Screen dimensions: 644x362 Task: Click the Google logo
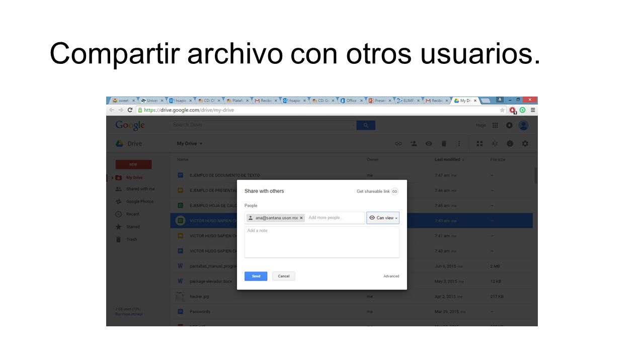(130, 125)
